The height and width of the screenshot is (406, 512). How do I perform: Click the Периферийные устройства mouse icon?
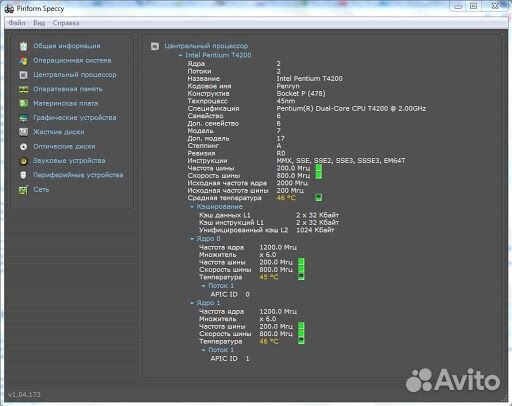point(23,175)
